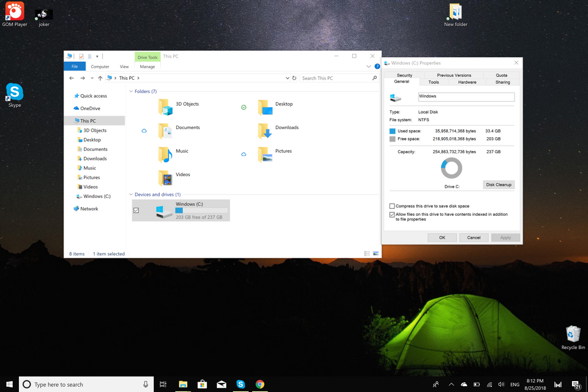The image size is (588, 392).
Task: Select Windows (C:) drive tile
Action: click(x=181, y=210)
